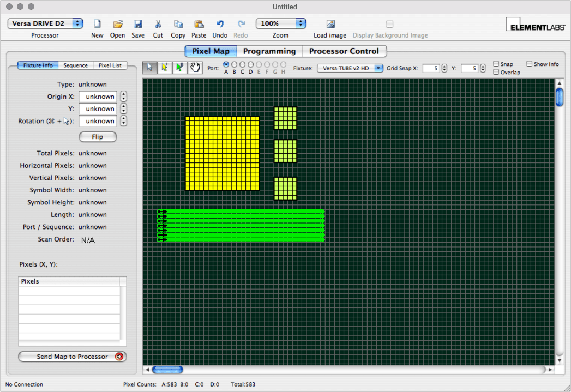
Task: Enable the Snap checkbox
Action: (x=496, y=64)
